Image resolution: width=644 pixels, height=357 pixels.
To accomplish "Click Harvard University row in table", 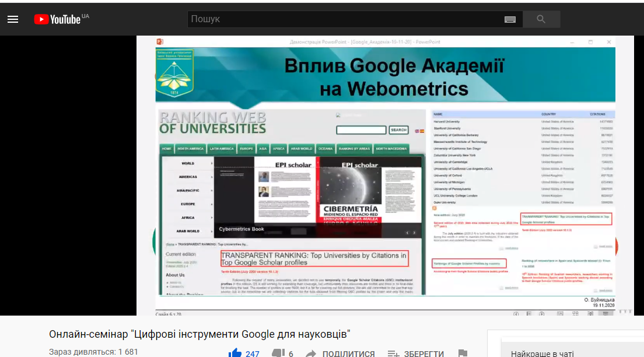I will click(523, 121).
